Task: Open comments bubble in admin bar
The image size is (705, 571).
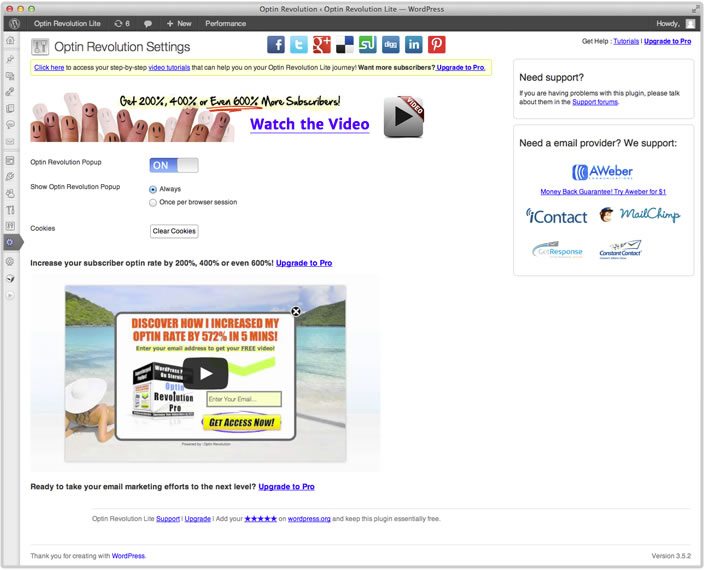Action: coord(147,23)
